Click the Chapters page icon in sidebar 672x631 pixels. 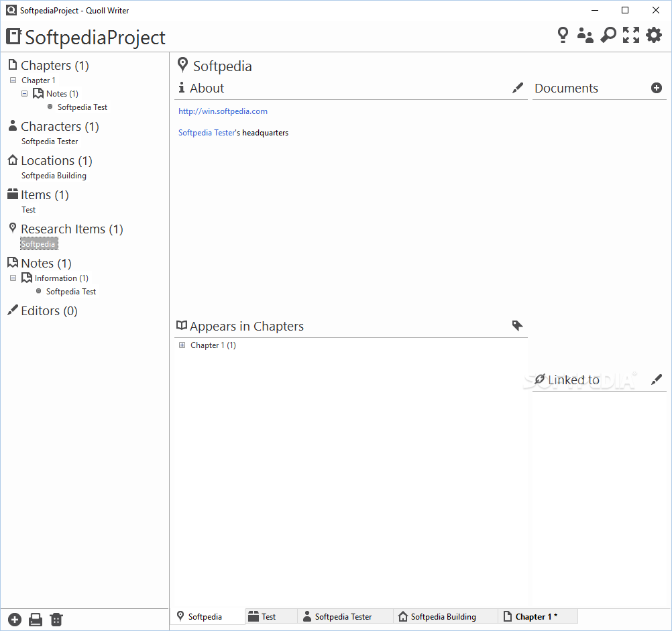pos(13,64)
